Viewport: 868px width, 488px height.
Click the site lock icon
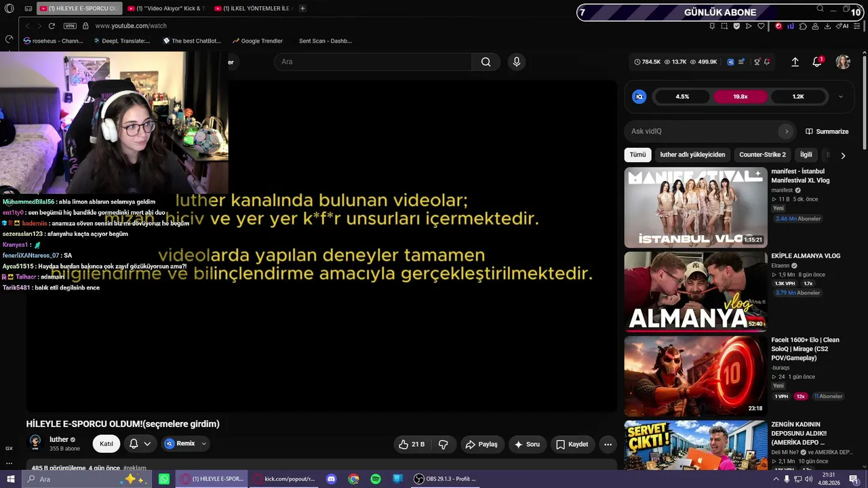(x=85, y=26)
